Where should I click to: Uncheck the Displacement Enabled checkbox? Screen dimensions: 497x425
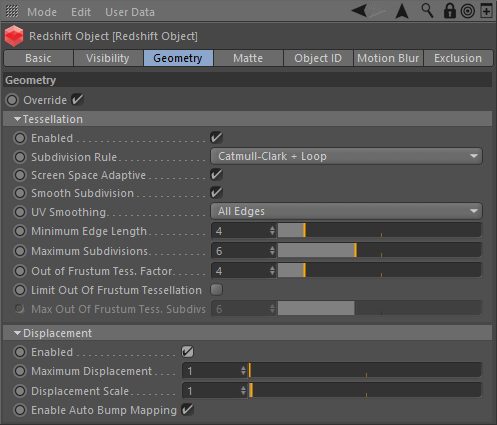tap(188, 351)
